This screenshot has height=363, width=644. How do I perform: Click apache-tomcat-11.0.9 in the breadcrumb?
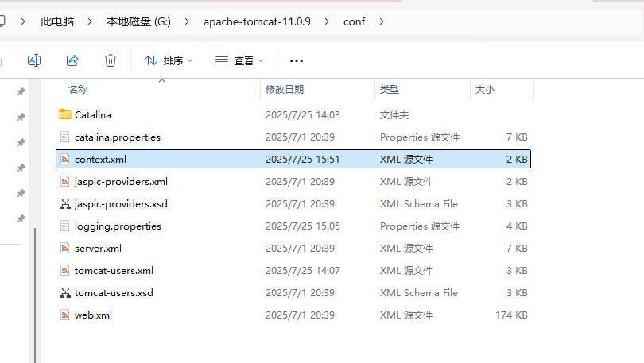tap(257, 21)
